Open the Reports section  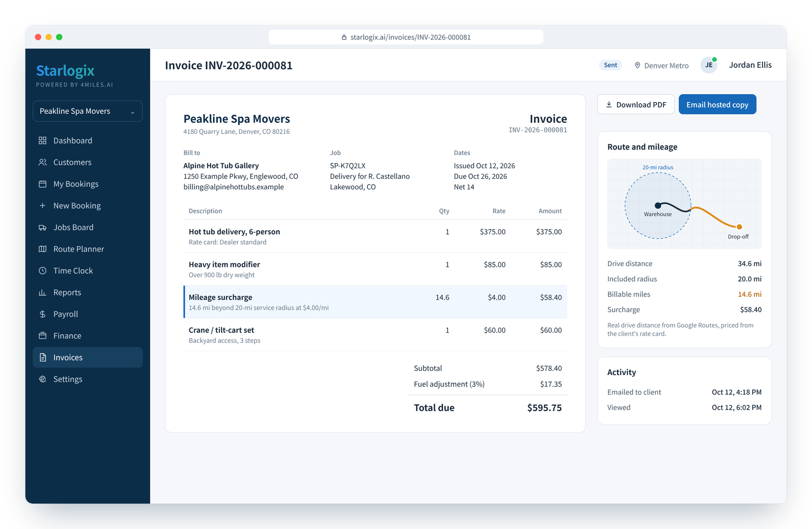[x=88, y=293]
